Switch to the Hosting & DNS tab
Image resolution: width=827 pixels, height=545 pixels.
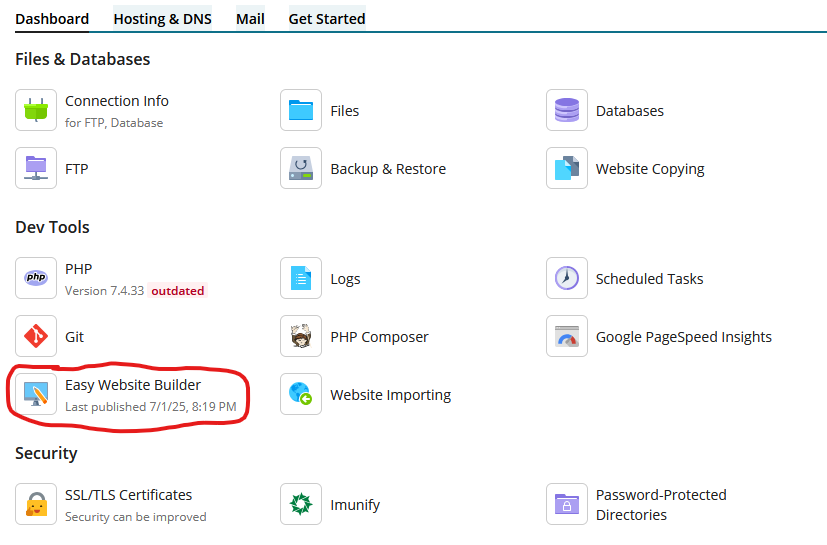(x=162, y=19)
